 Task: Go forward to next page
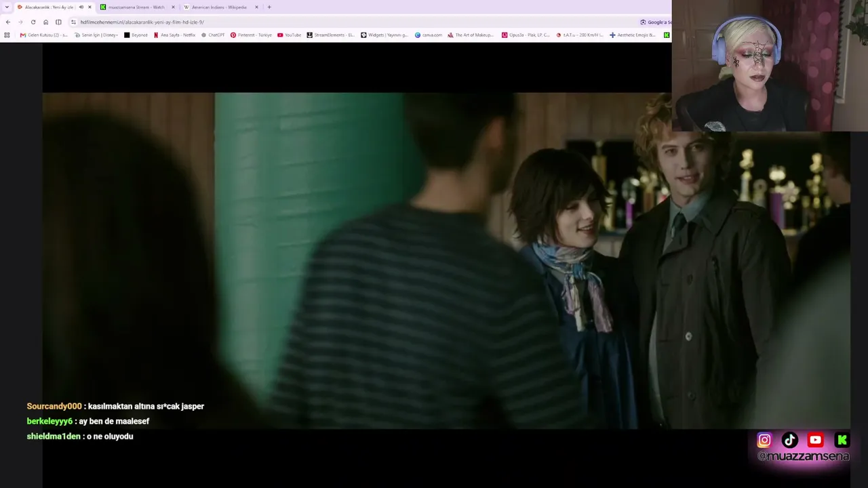coord(20,22)
